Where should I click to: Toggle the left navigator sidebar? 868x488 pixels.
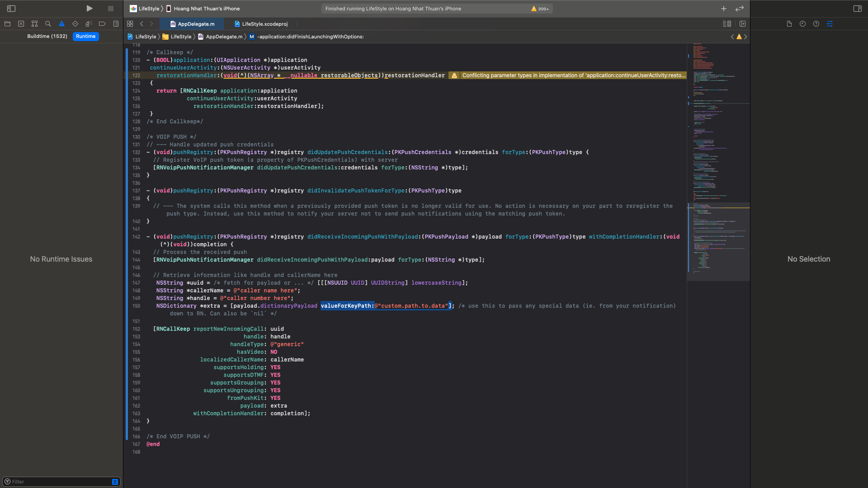pyautogui.click(x=11, y=9)
